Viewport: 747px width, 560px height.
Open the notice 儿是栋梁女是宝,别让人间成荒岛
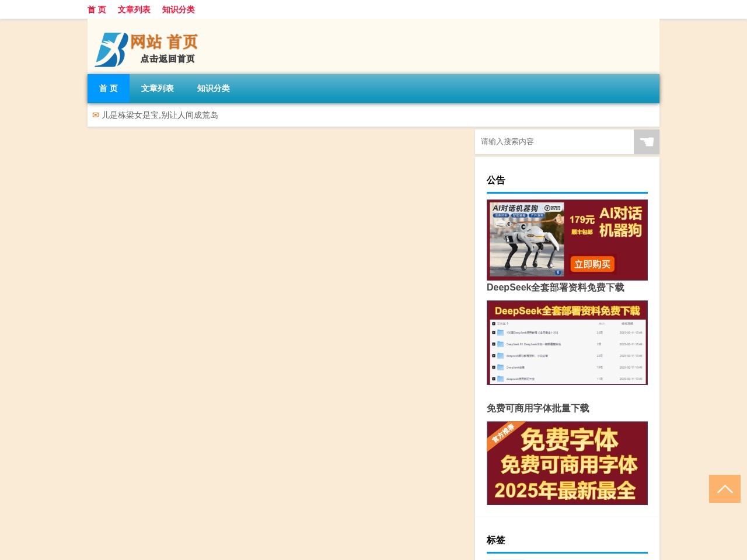(160, 116)
